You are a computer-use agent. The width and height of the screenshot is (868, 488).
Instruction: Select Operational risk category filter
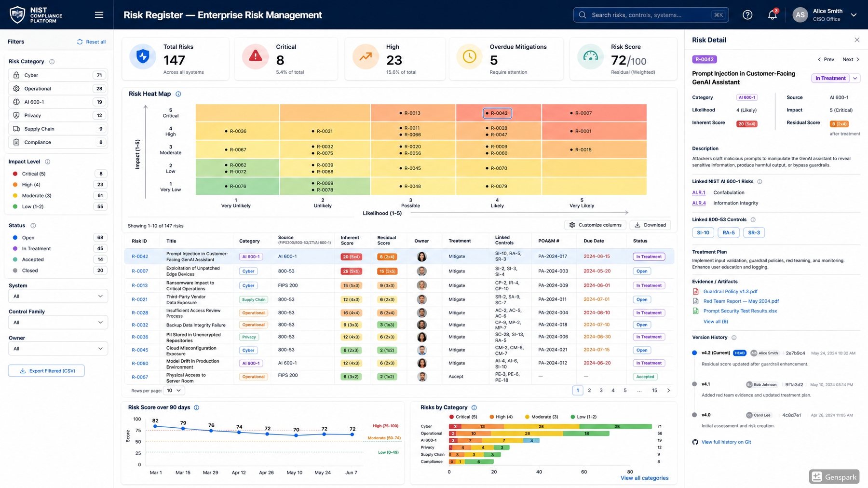point(58,89)
